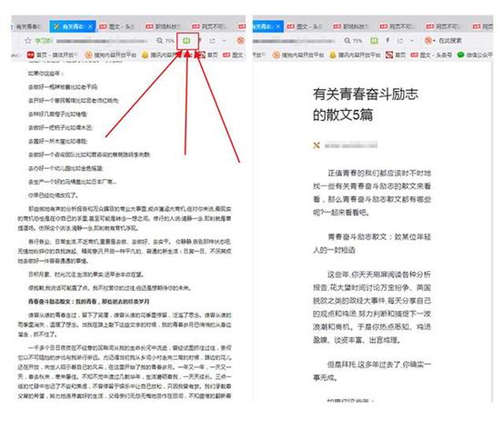
Task: Click the lightning speed icon in right window toolbar
Action: 388,41
